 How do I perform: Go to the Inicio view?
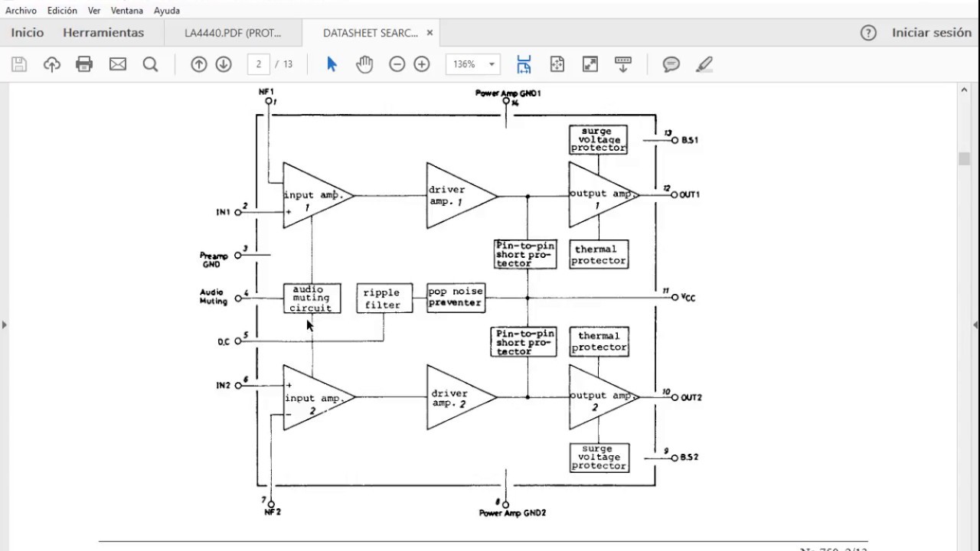[28, 33]
